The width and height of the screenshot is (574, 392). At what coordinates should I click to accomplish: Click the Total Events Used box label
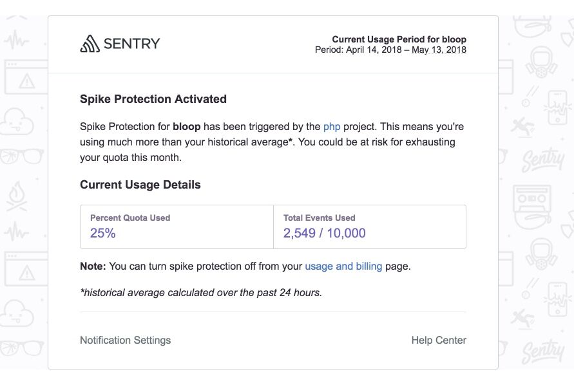[x=319, y=218]
